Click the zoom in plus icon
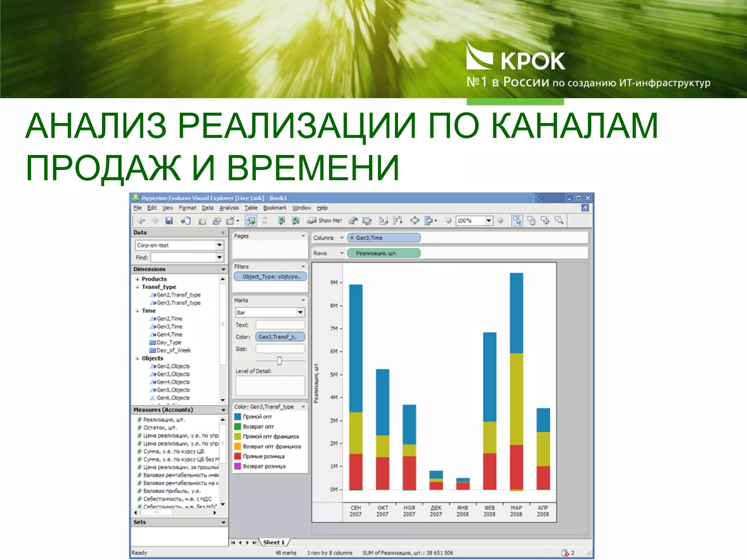 pyautogui.click(x=500, y=221)
